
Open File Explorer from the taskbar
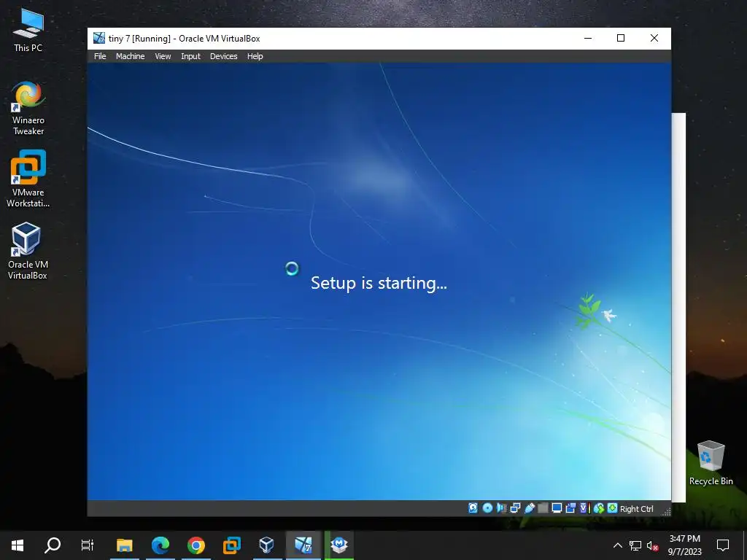point(124,545)
